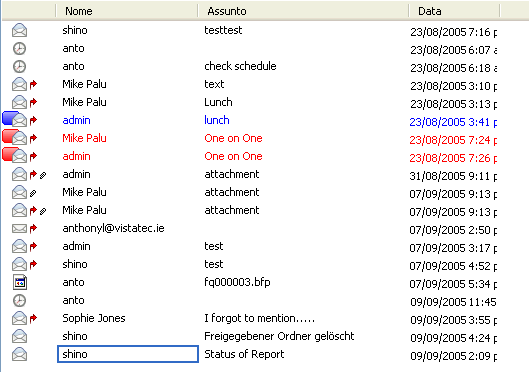This screenshot has height=372, width=529.
Task: Select the blue date '23/08/2005 3:41'
Action: pos(449,122)
